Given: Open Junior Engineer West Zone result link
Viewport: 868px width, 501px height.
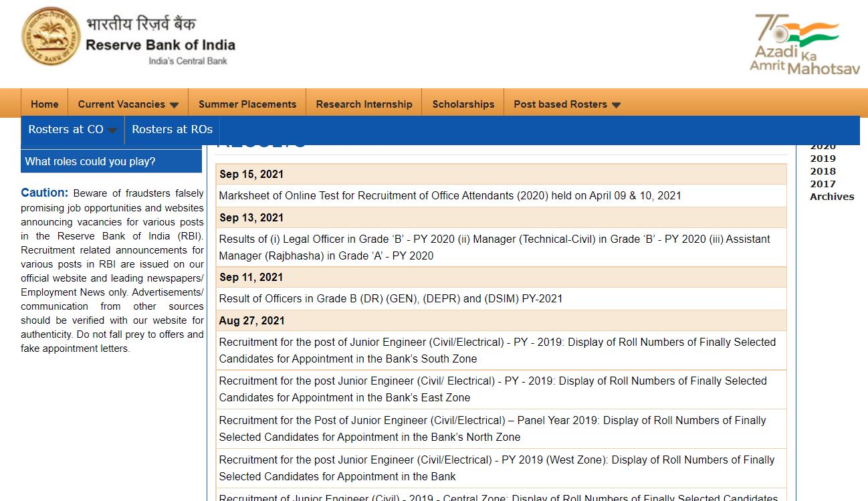Looking at the screenshot, I should pyautogui.click(x=497, y=468).
